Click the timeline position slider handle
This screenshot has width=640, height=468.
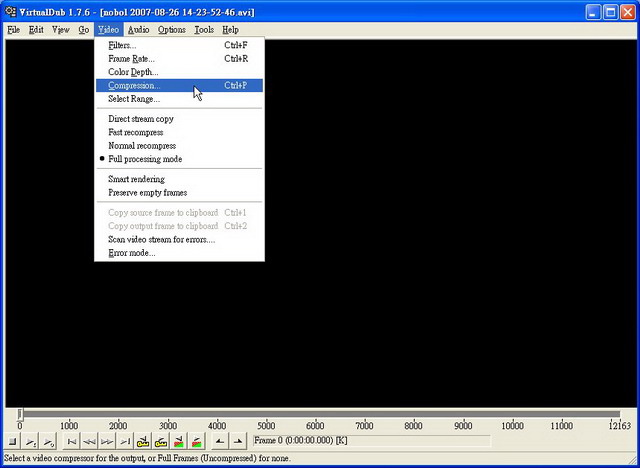[x=20, y=414]
